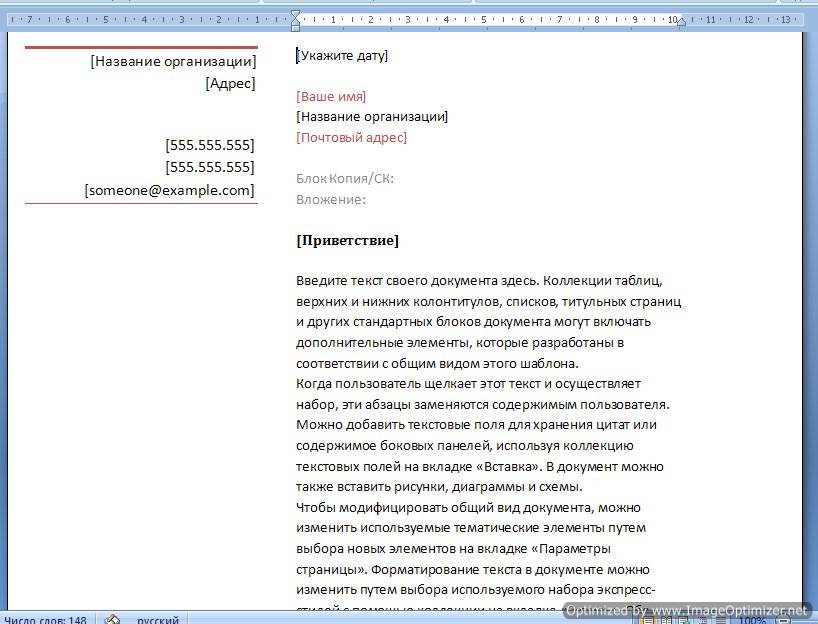Screen dimensions: 818x624
Task: Click the sidebar [Адрес] placeholder
Action: tap(231, 83)
